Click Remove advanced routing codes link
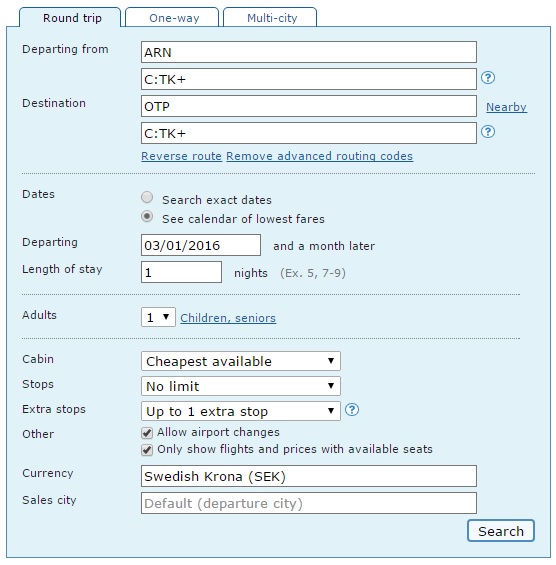 tap(320, 156)
